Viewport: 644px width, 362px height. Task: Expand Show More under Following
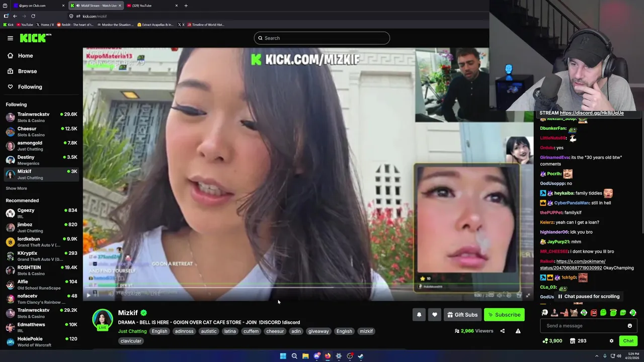(x=16, y=189)
